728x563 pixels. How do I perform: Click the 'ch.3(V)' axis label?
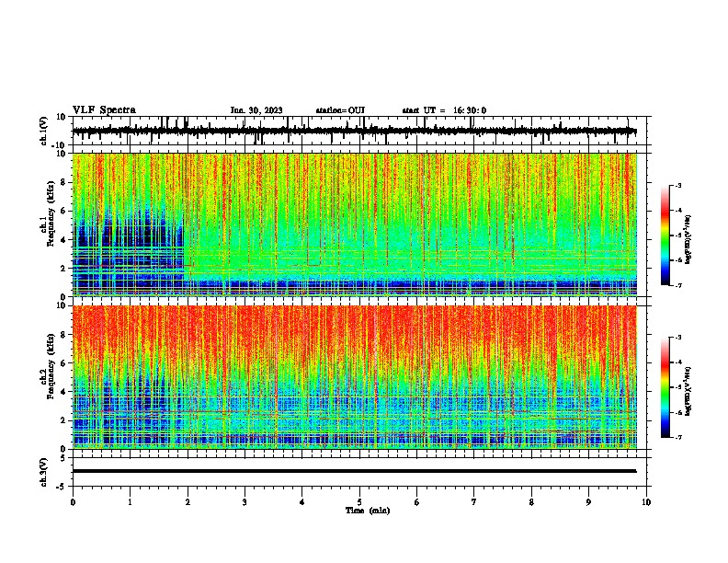[44, 473]
